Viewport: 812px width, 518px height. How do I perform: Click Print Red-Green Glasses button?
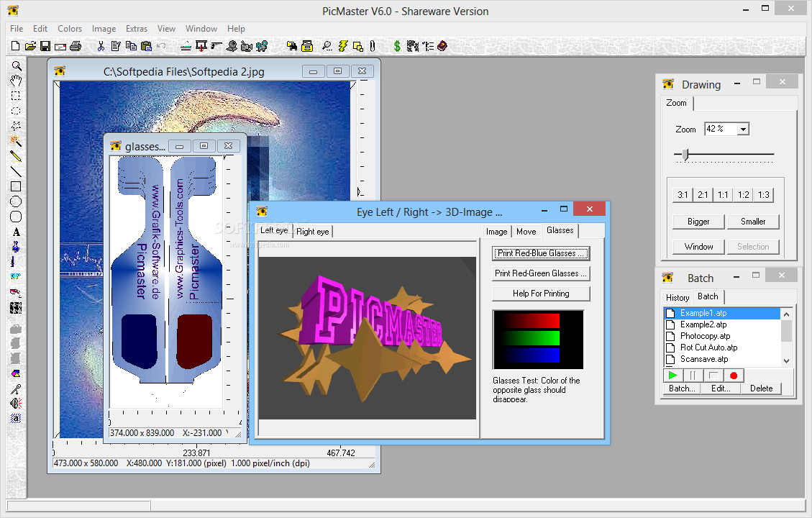(x=541, y=273)
